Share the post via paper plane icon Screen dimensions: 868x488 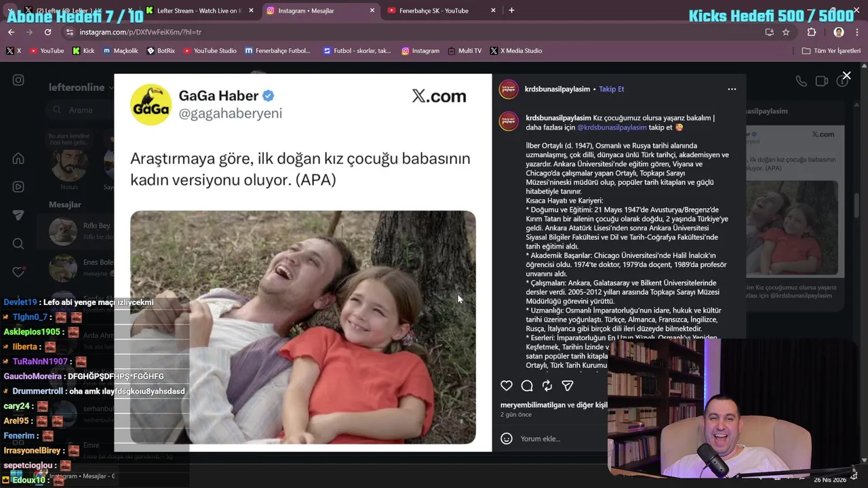pyautogui.click(x=568, y=386)
